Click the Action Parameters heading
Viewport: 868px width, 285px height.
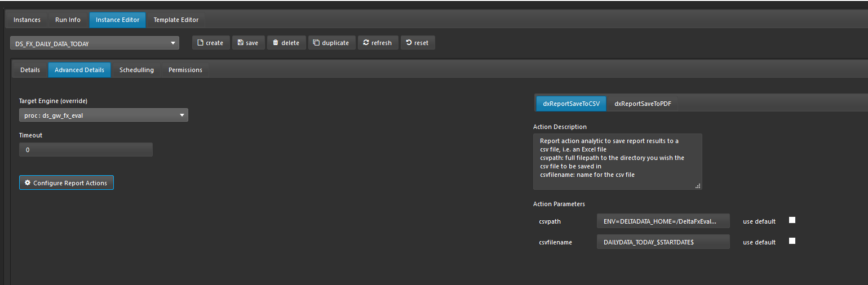point(559,204)
